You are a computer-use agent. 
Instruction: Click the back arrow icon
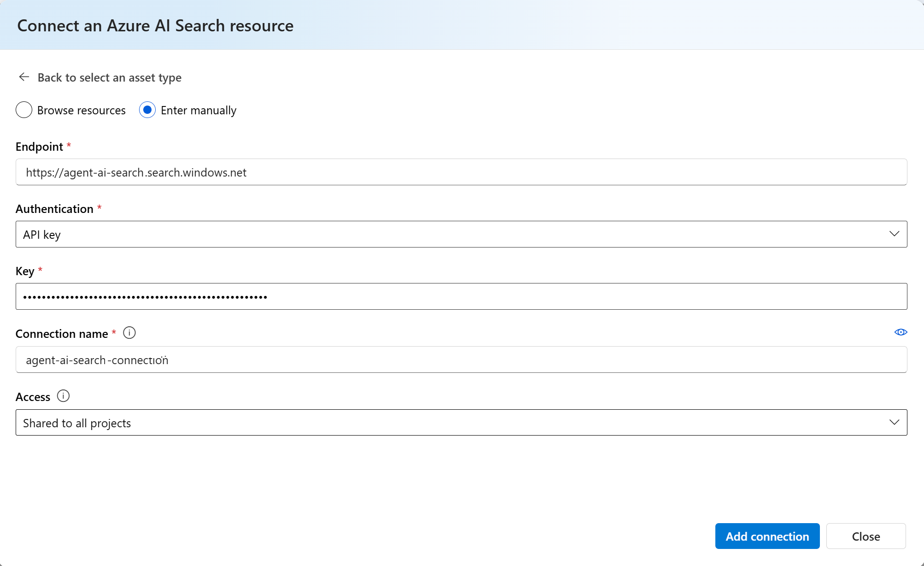click(23, 77)
